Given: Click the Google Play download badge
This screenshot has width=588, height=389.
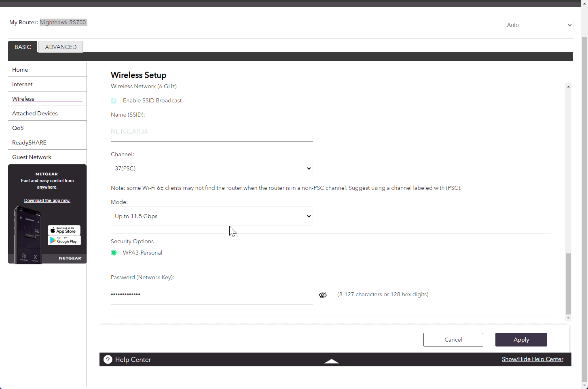Looking at the screenshot, I should [64, 240].
